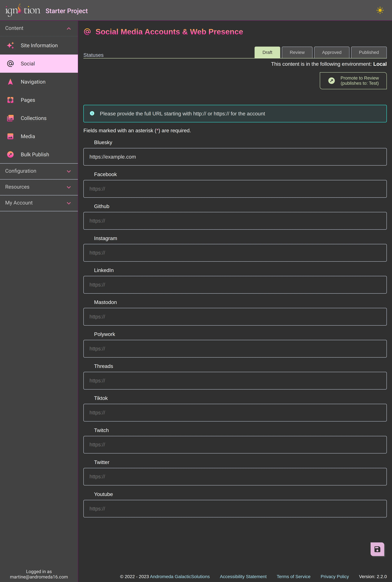Viewport: 392px width, 582px height.
Task: Collapse the Content section
Action: point(39,28)
